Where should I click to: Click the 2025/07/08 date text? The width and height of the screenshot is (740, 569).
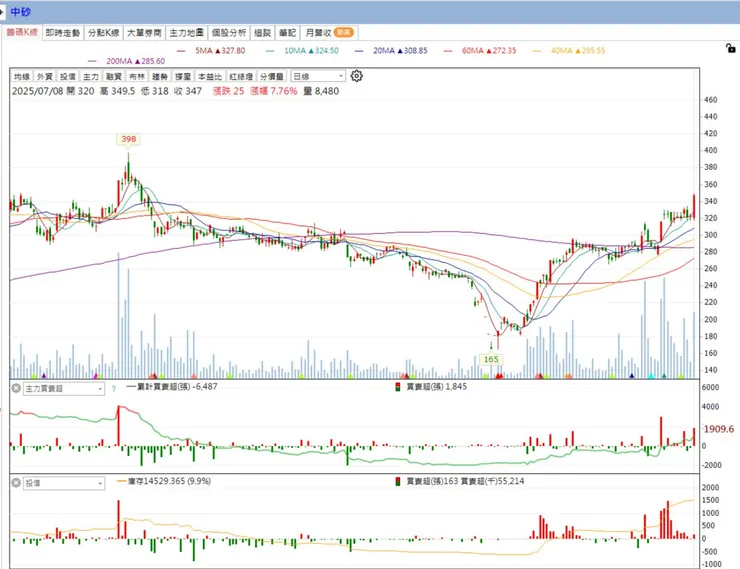[37, 91]
